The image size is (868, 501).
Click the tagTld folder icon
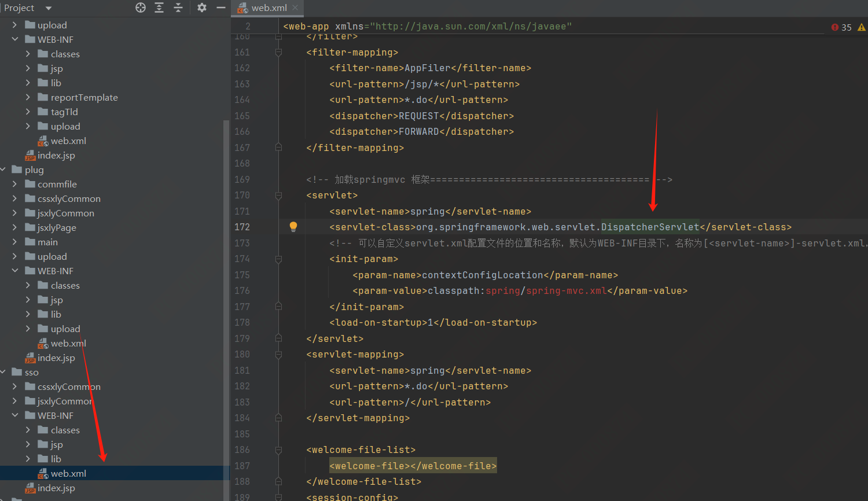43,112
